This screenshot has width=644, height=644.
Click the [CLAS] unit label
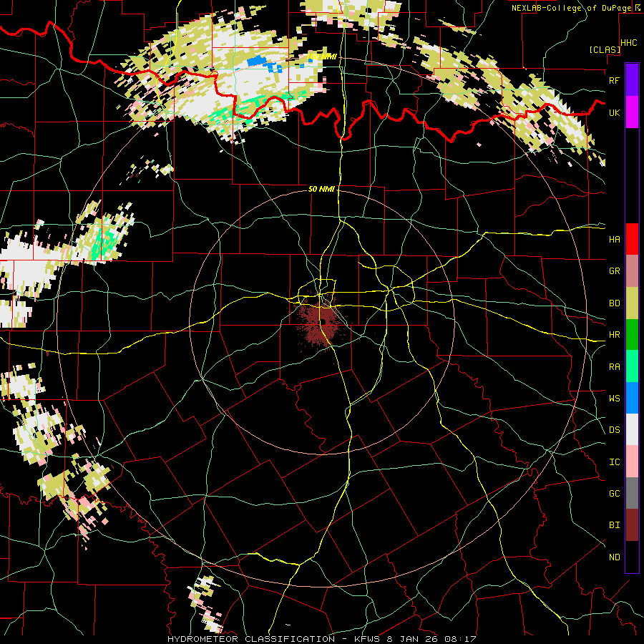(x=605, y=49)
